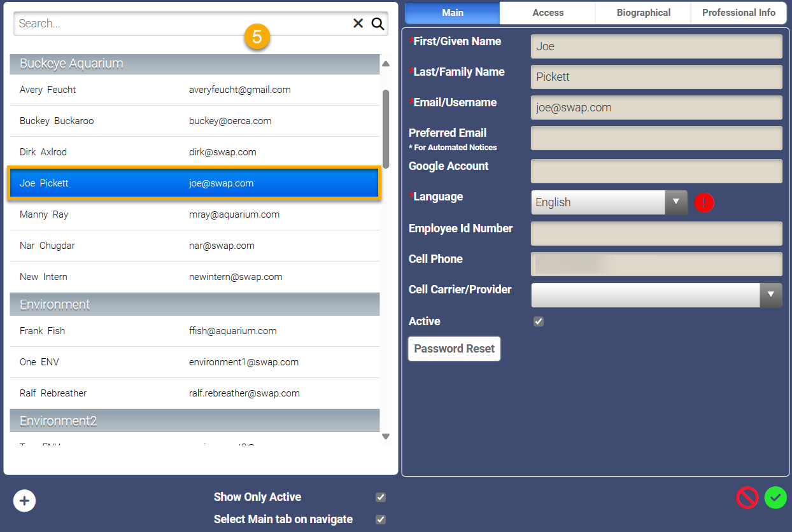Click the Employee Id Number field
This screenshot has height=532, width=792.
pyautogui.click(x=656, y=234)
